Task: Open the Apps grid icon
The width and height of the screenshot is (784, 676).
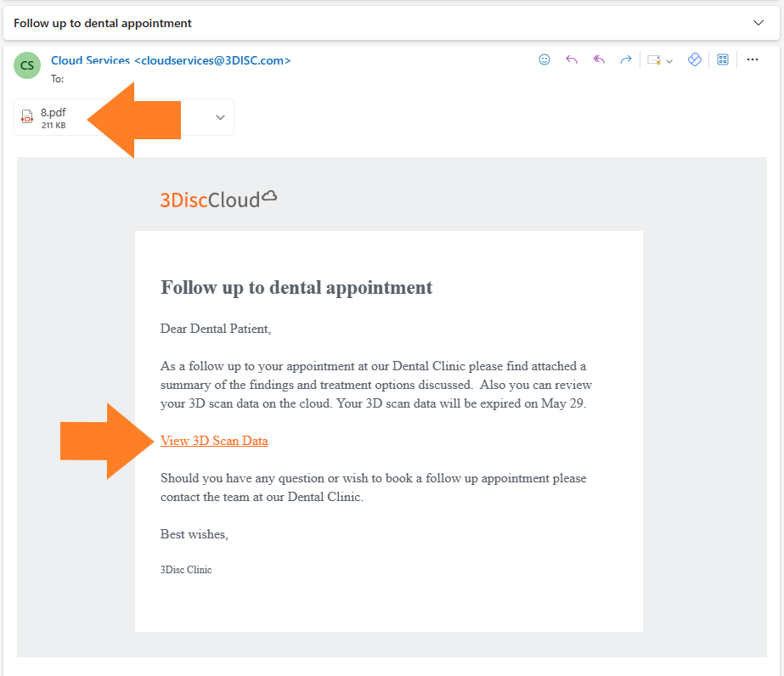Action: 723,59
